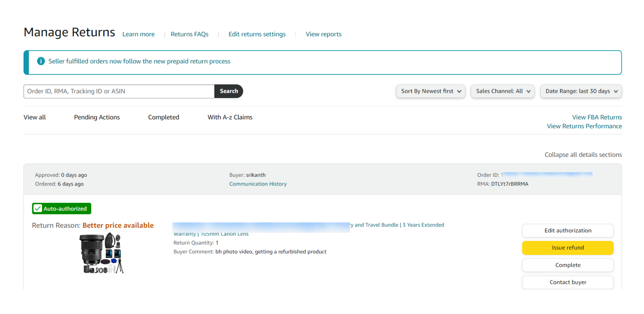Click the Auto-authorized green checkmark icon
This screenshot has width=644, height=314.
(38, 208)
